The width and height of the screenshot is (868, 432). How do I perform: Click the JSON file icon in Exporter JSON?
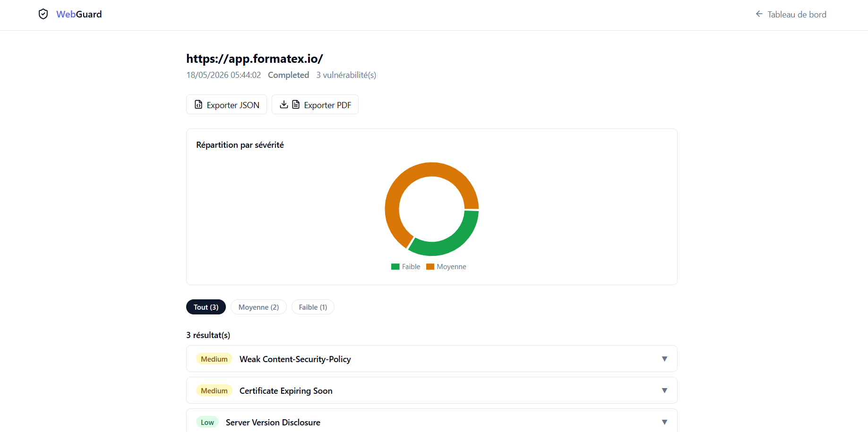198,104
